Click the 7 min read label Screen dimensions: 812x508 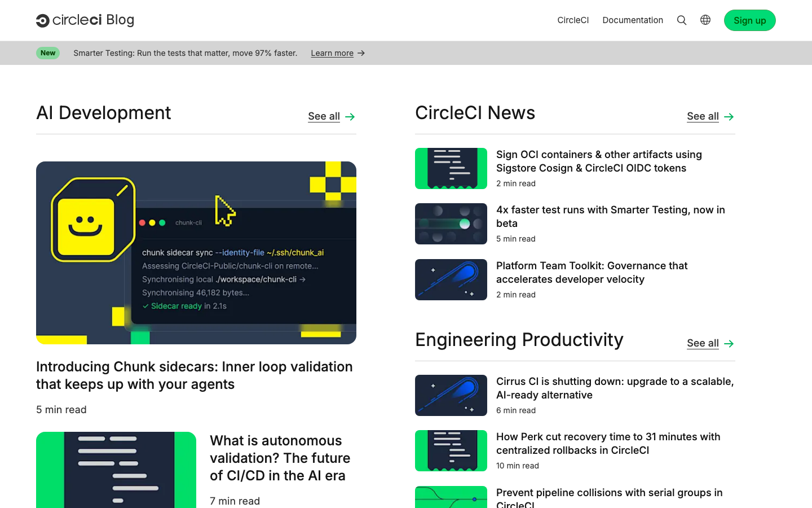(x=235, y=501)
